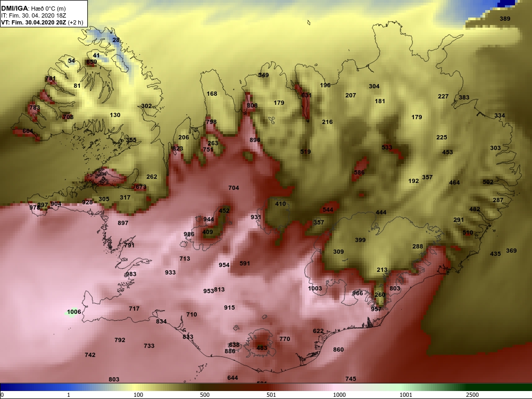Click the map value '533'

click(387, 147)
